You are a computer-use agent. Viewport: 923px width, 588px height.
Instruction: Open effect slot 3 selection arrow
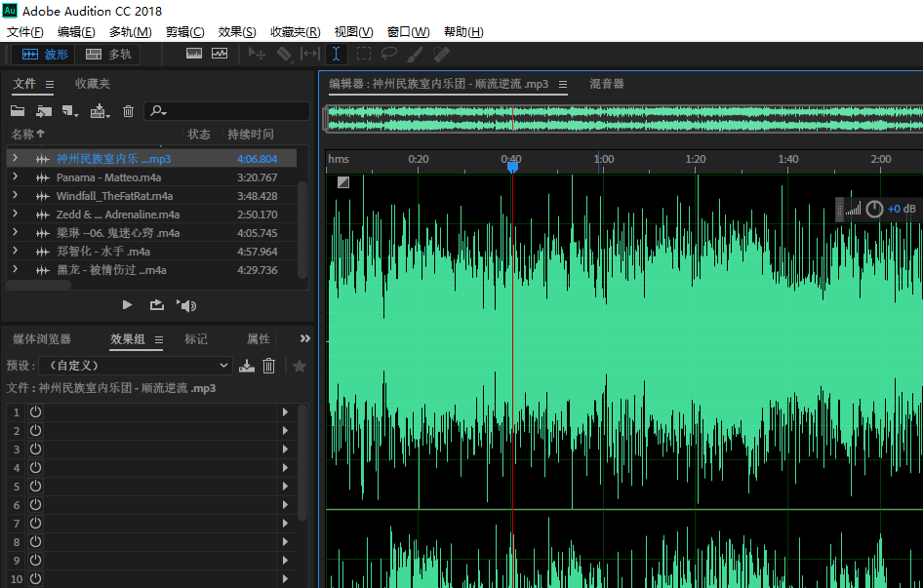click(x=284, y=449)
